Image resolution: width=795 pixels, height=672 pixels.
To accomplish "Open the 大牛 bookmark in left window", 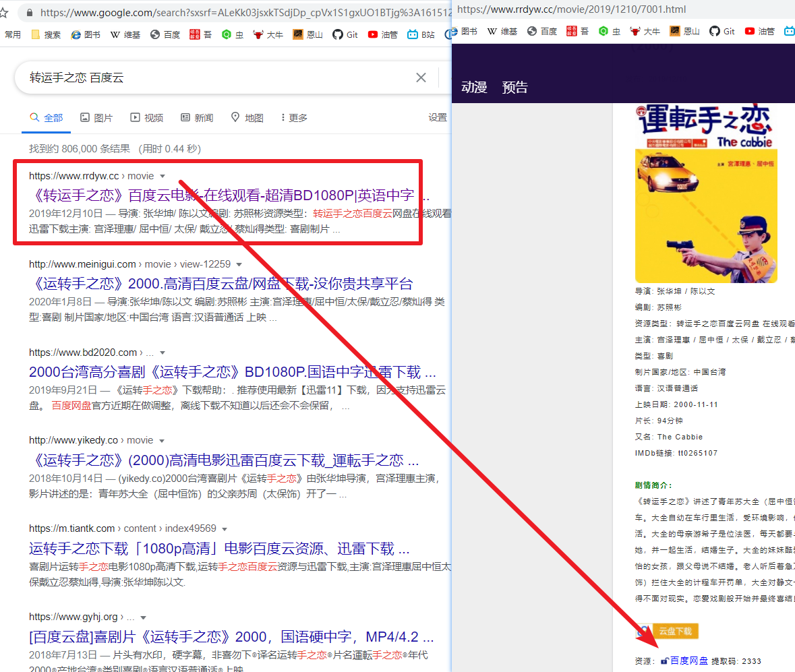I will [268, 34].
